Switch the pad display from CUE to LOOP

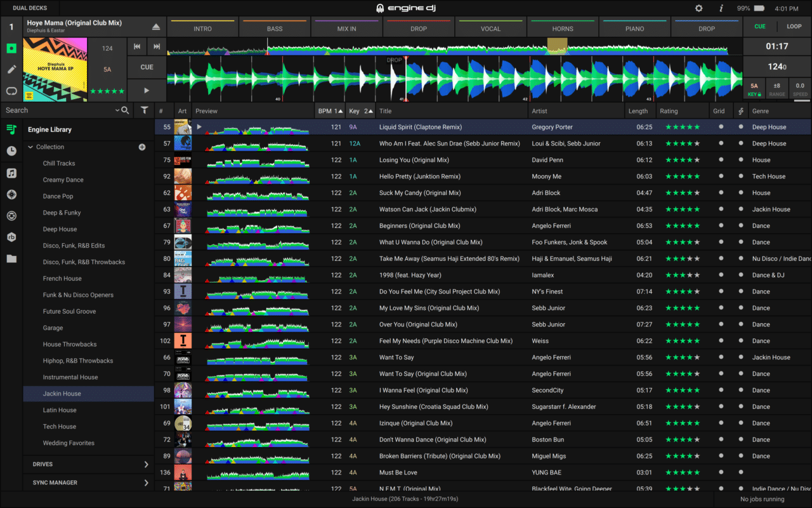click(794, 27)
